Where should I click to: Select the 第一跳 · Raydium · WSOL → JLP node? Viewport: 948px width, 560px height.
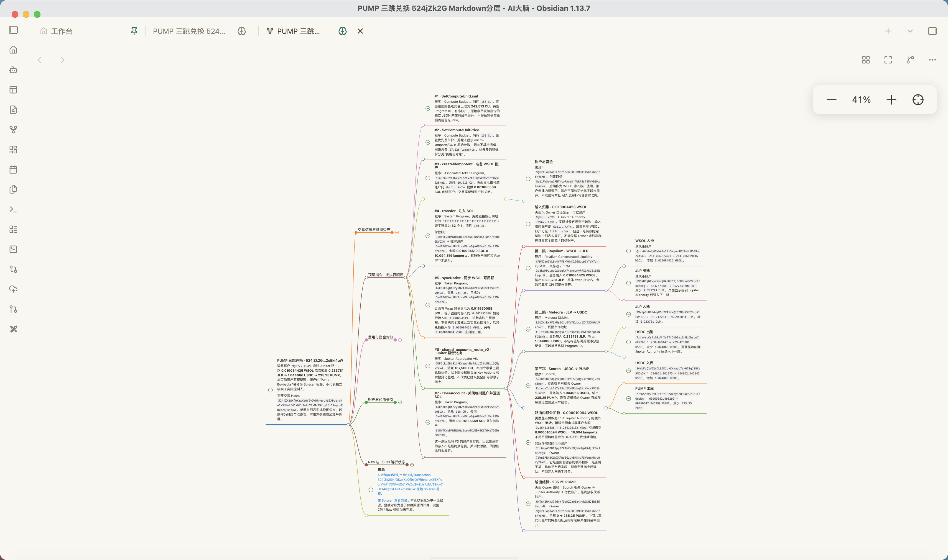click(x=561, y=251)
